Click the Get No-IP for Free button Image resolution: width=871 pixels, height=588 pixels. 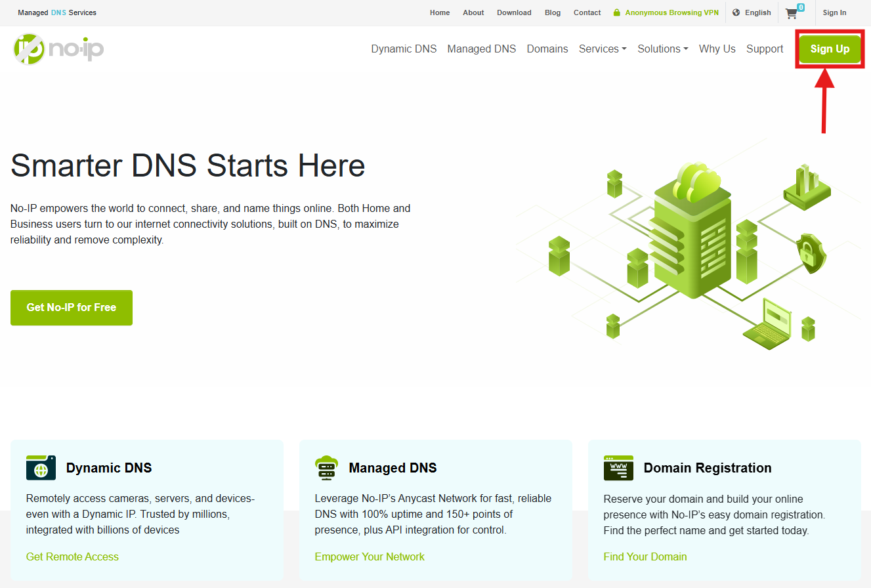(x=72, y=307)
